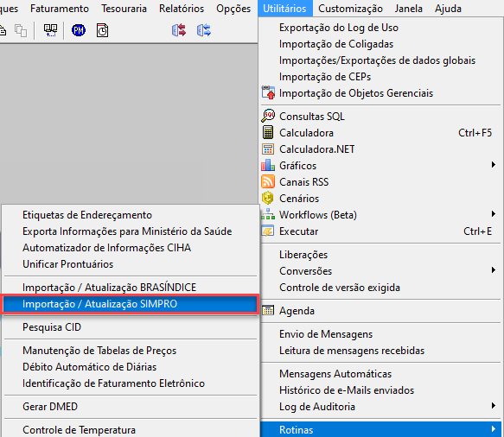Open the Opções menu
This screenshot has height=437, width=504.
tap(233, 9)
